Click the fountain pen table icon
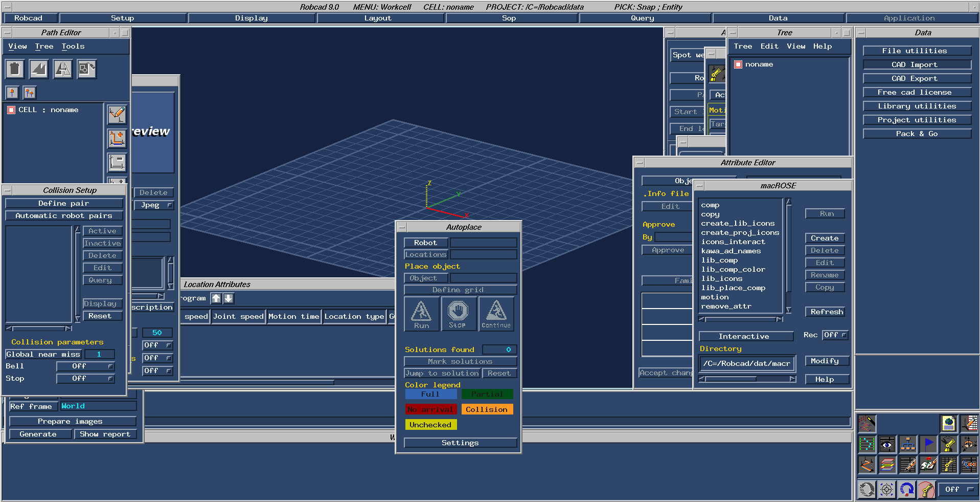980x502 pixels. 908,465
